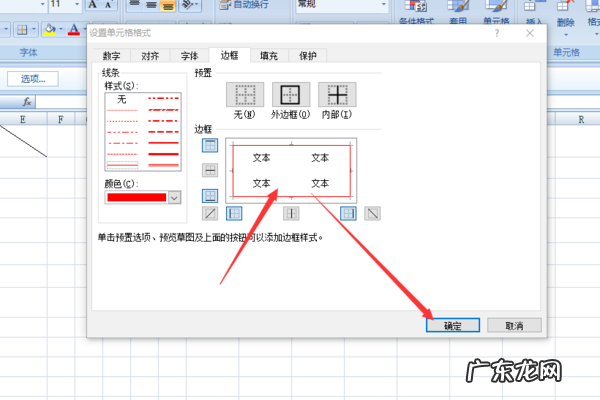Switch to the 数字 tab
This screenshot has height=400, width=600.
coord(111,56)
